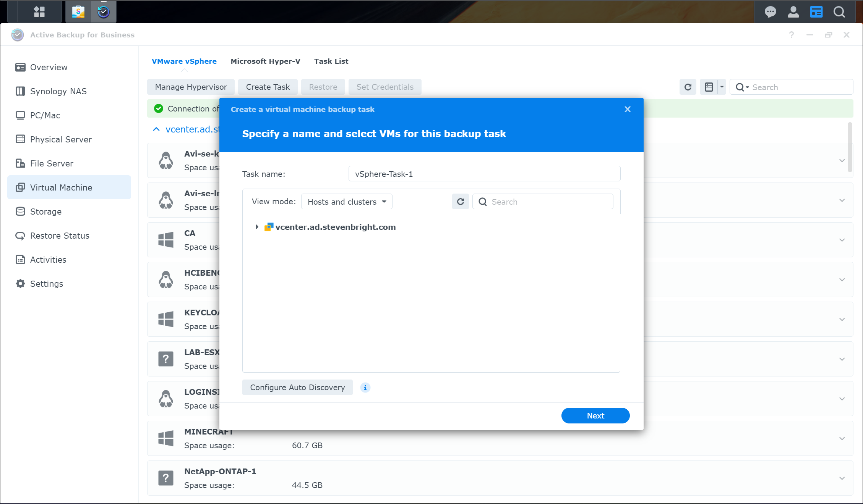Open the DSM main menu icon
Image resolution: width=863 pixels, height=504 pixels.
pyautogui.click(x=39, y=11)
